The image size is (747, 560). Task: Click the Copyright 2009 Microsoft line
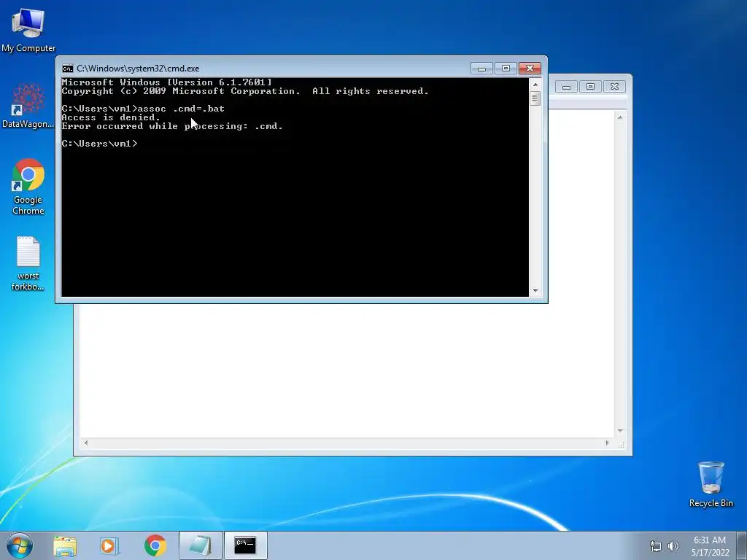(245, 91)
